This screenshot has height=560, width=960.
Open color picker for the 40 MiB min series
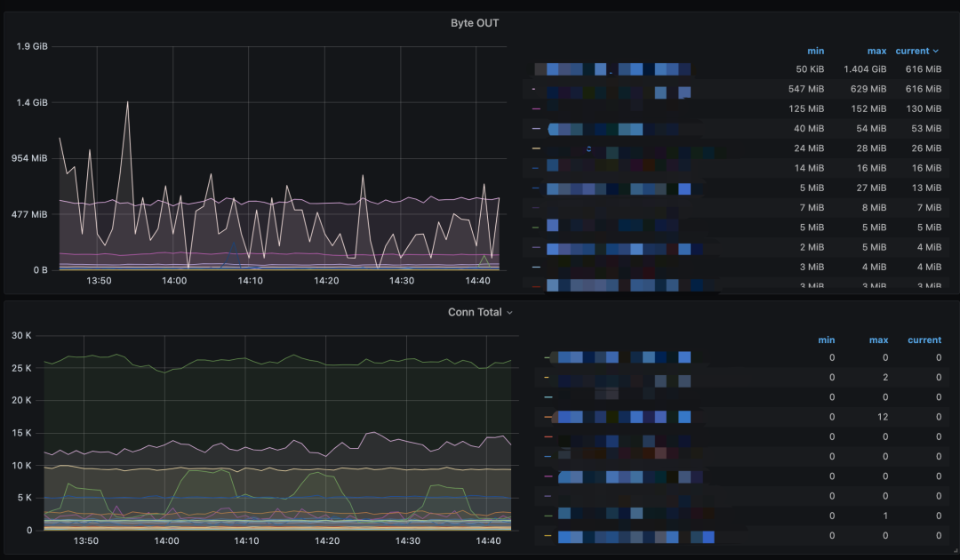536,129
